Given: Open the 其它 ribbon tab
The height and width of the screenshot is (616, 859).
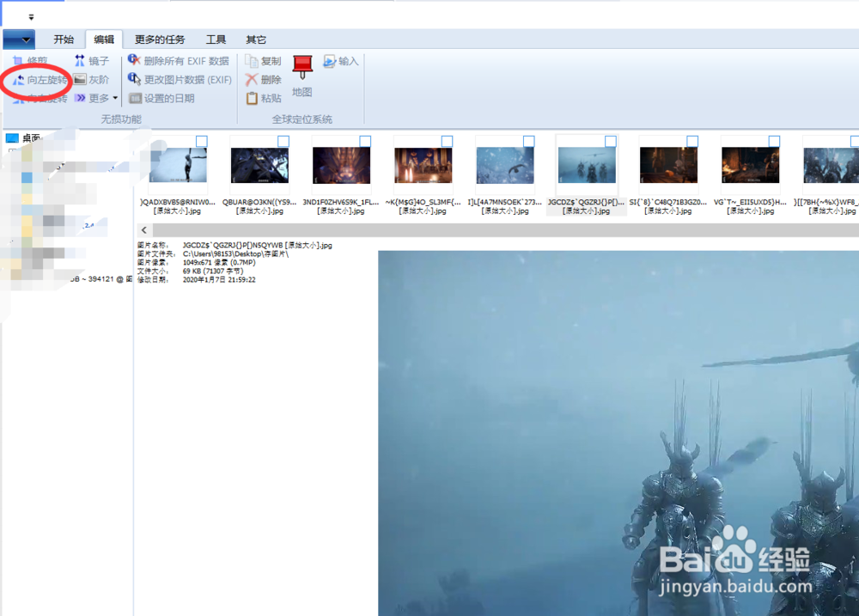Looking at the screenshot, I should (x=256, y=40).
